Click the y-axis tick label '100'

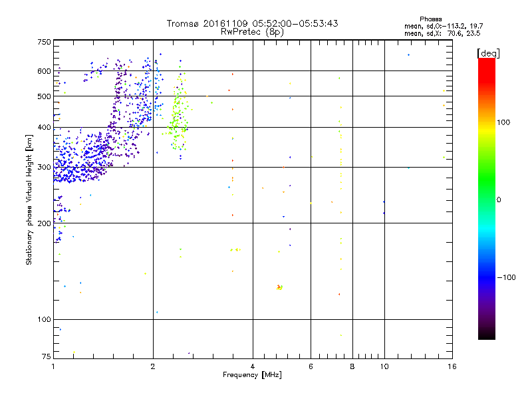(x=44, y=320)
